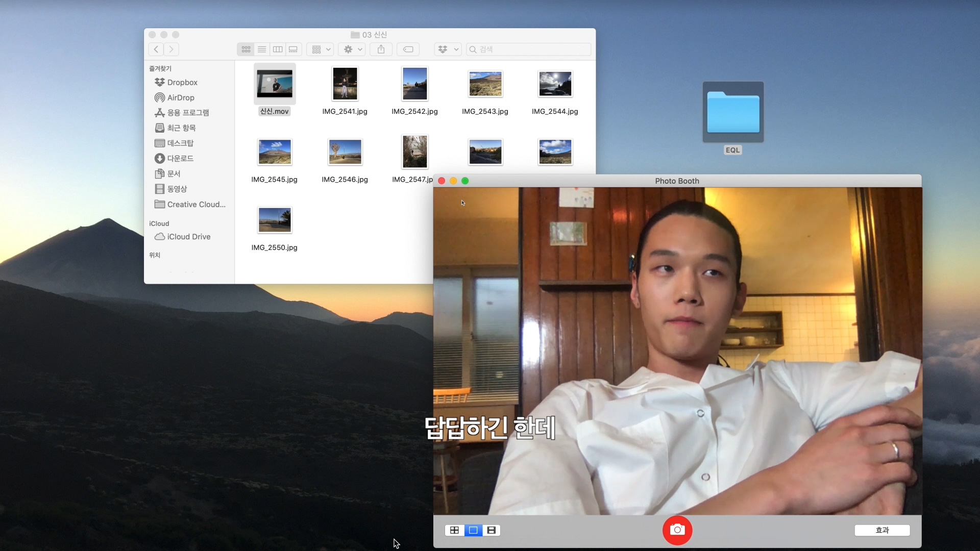Screen dimensions: 980x551
Task: Switch Finder to list view
Action: 262,49
